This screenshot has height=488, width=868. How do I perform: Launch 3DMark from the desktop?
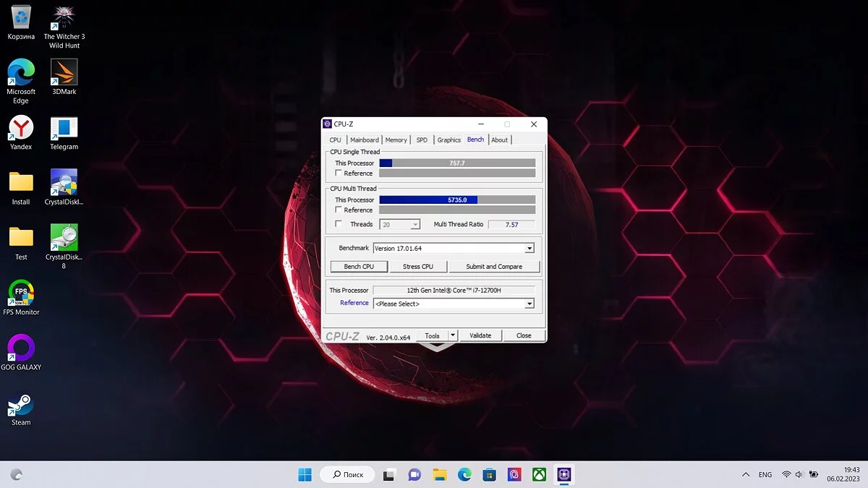click(x=64, y=73)
